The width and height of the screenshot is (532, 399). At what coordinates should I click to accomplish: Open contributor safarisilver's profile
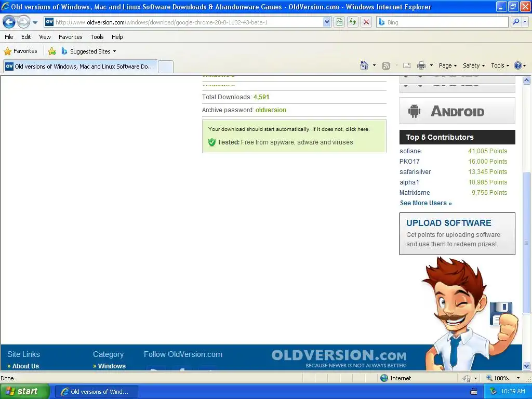415,172
